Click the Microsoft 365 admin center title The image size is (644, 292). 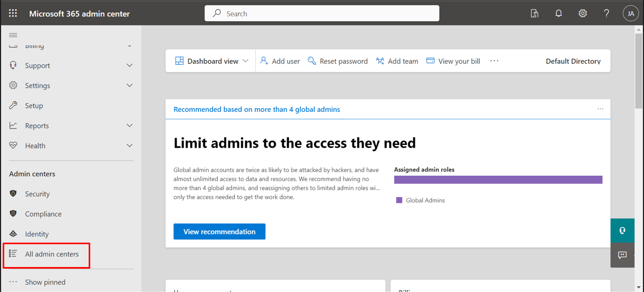80,14
